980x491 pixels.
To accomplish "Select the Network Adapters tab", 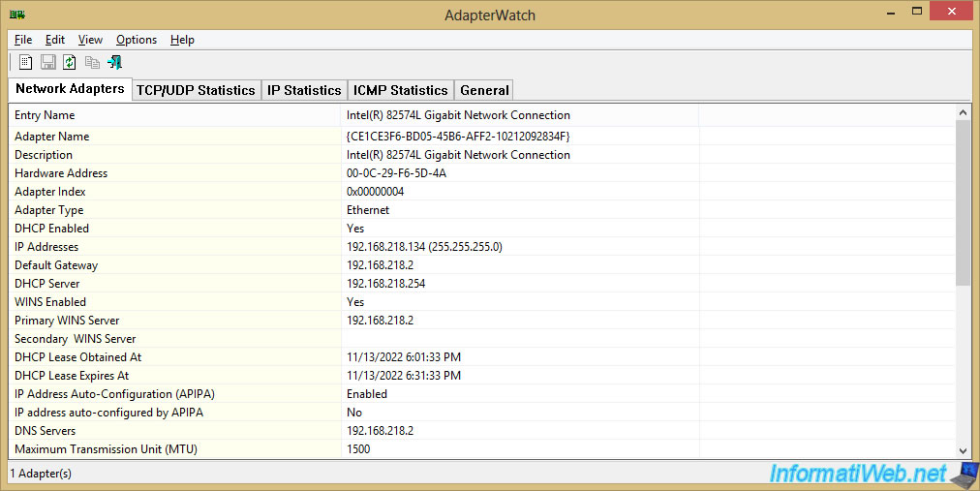I will pos(70,89).
